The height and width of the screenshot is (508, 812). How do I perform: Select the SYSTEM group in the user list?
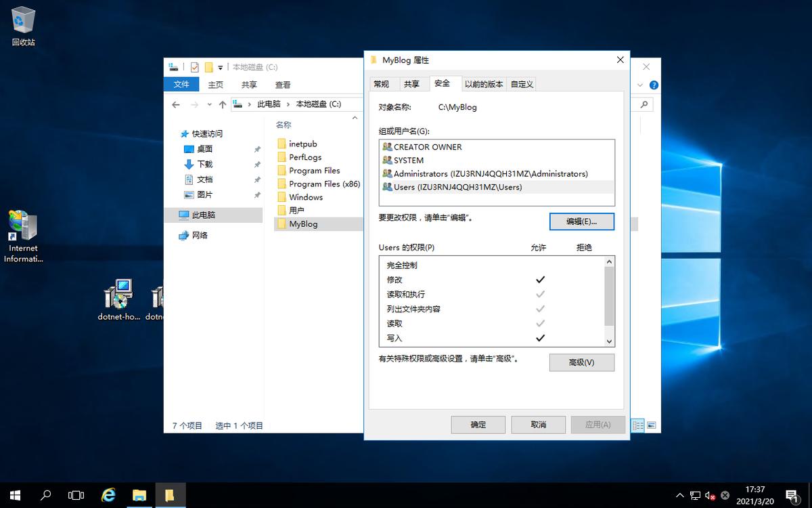pyautogui.click(x=409, y=161)
